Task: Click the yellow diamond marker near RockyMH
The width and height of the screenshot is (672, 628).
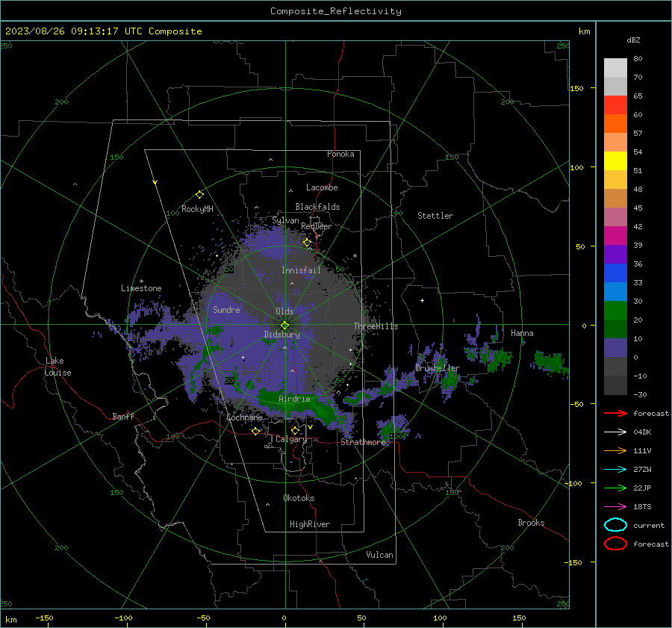Action: pyautogui.click(x=199, y=195)
